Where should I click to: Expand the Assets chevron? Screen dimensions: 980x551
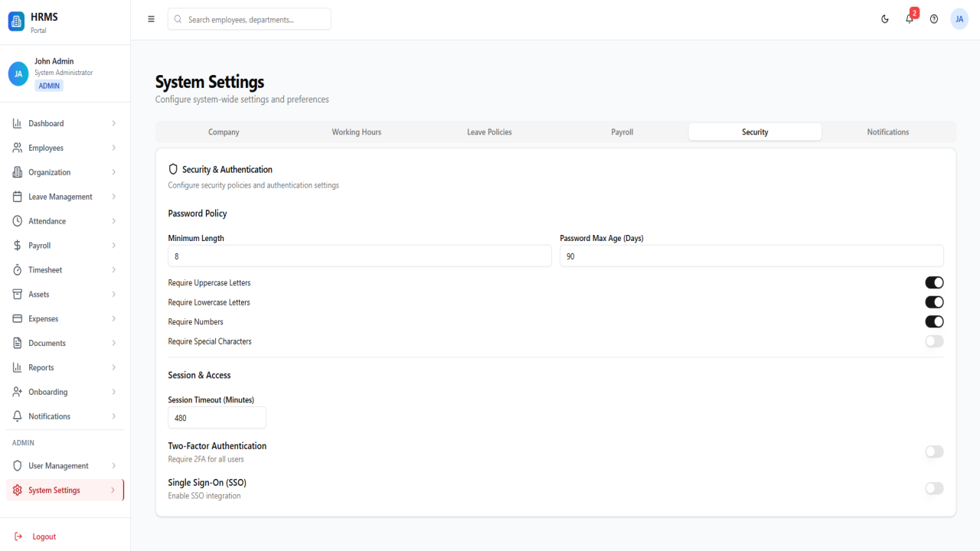click(113, 295)
